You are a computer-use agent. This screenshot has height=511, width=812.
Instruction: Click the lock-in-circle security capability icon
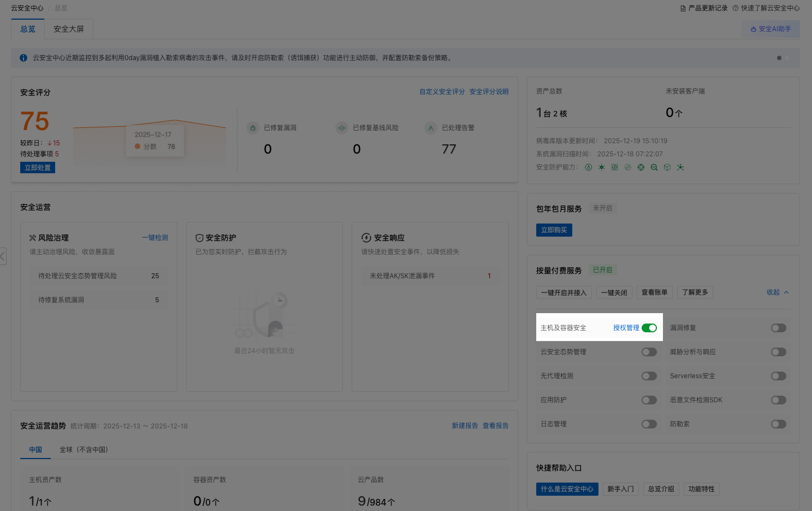click(x=589, y=167)
